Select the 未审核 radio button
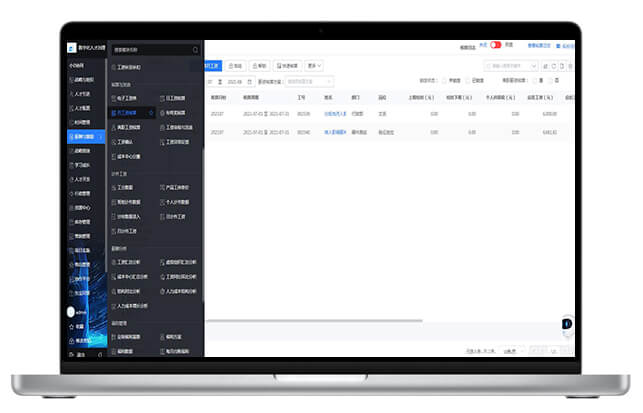Image resolution: width=643 pixels, height=413 pixels. [444, 81]
